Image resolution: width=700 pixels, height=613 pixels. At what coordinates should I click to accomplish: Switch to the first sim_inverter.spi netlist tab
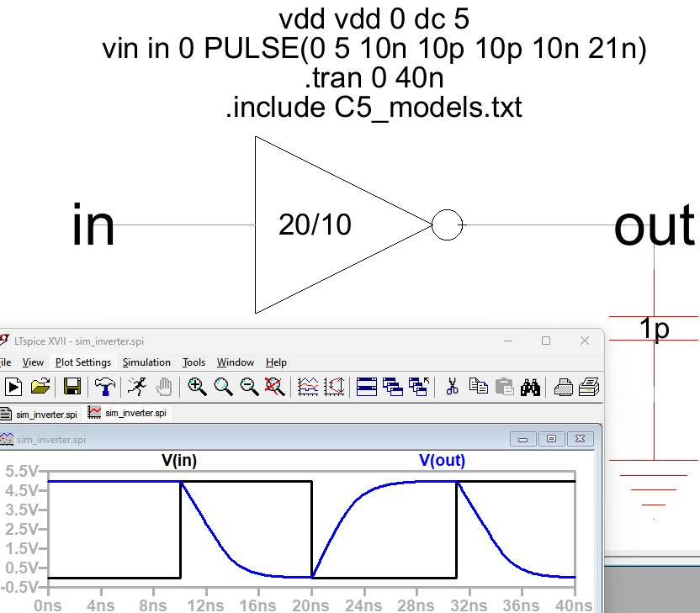click(40, 413)
